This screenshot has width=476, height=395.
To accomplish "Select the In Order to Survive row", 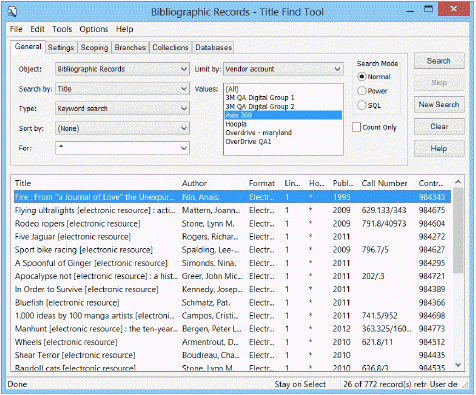I will pos(232,289).
